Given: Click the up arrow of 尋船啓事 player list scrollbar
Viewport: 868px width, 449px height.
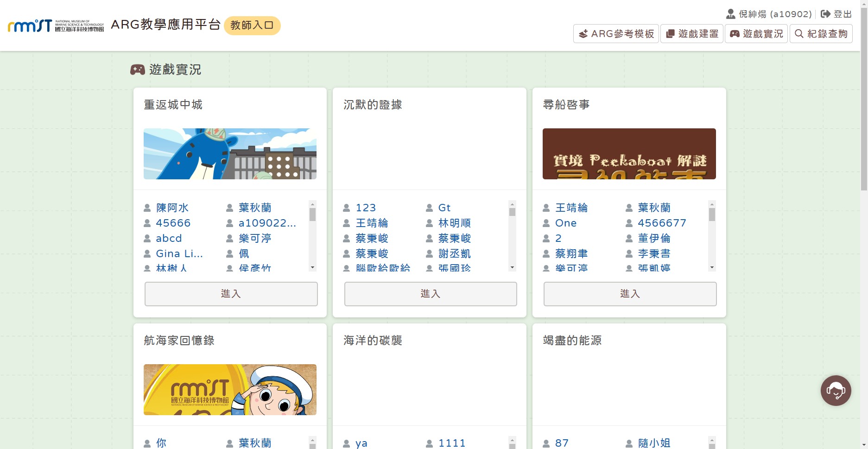Looking at the screenshot, I should pyautogui.click(x=712, y=204).
